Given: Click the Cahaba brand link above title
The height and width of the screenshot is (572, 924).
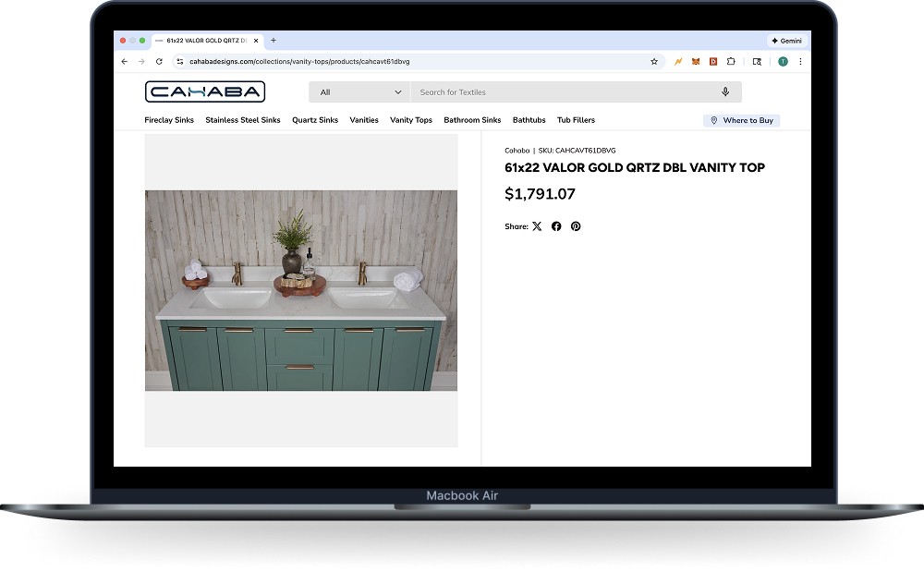Looking at the screenshot, I should [x=517, y=151].
